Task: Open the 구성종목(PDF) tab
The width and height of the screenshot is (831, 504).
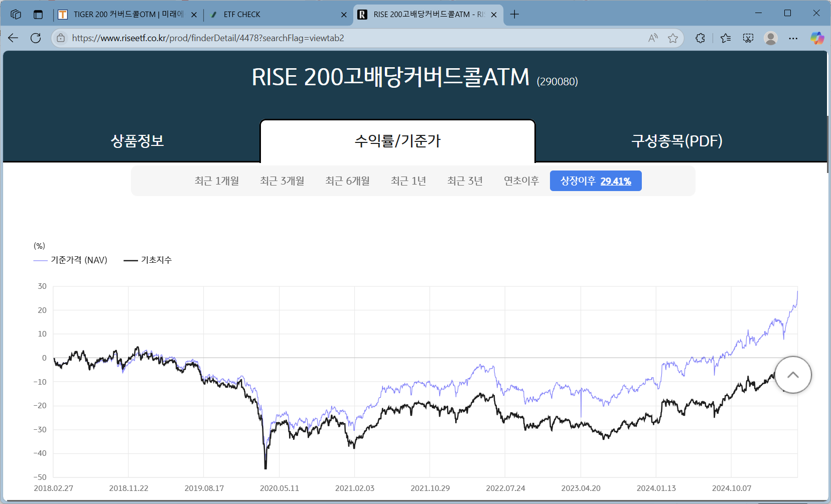Action: (x=677, y=141)
